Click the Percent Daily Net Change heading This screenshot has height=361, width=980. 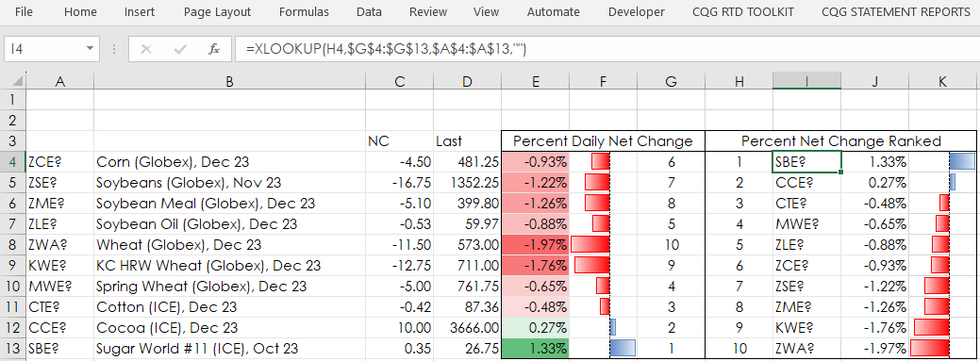[x=603, y=141]
